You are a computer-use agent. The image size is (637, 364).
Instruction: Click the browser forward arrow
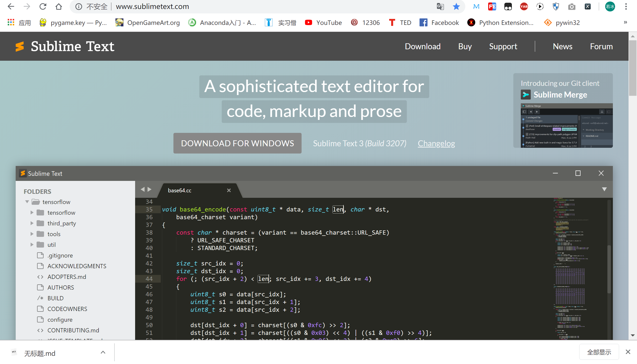[27, 6]
